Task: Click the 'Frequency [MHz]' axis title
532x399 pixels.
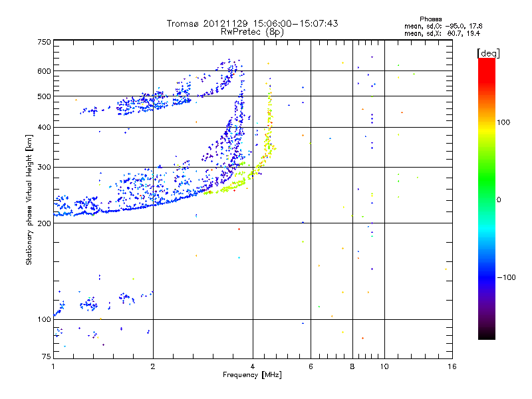Action: (252, 375)
